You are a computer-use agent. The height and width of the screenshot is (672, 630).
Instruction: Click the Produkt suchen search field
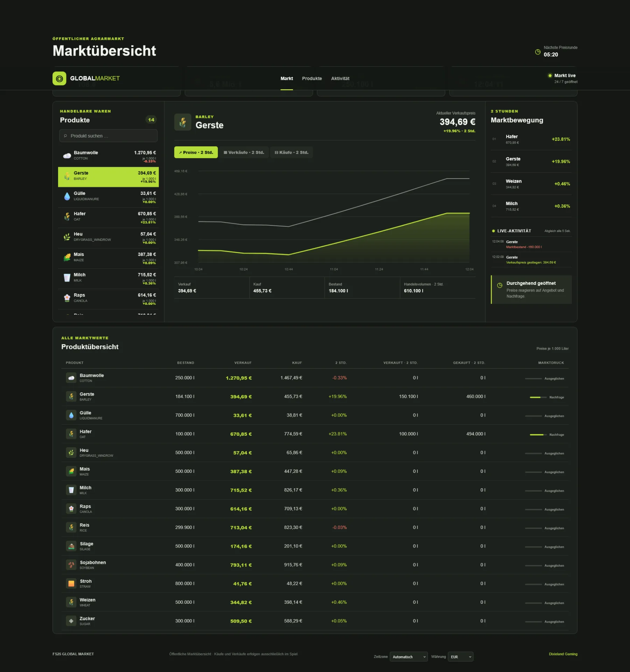coord(108,136)
